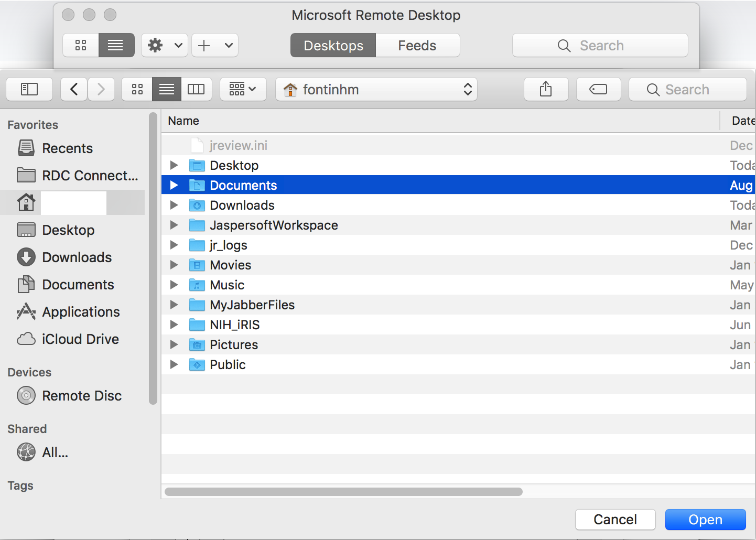
Task: Expand the Documents folder row
Action: (x=174, y=185)
